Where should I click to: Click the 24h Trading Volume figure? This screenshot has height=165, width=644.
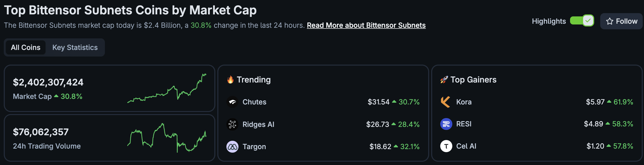(x=41, y=132)
